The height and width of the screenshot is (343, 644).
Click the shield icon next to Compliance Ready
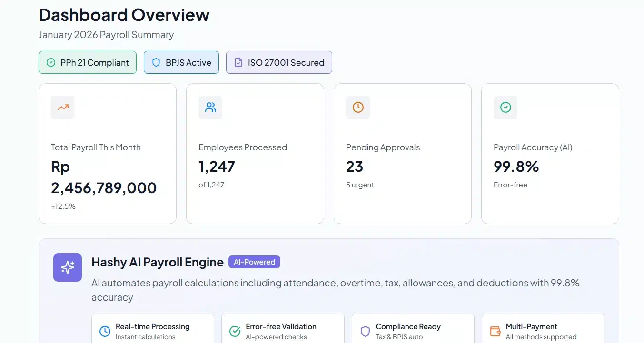coord(365,331)
